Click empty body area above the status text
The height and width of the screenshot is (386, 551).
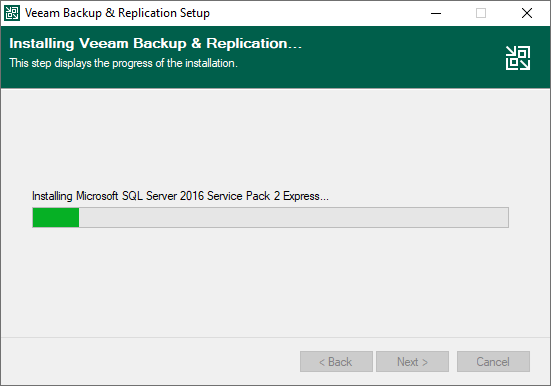coord(276,141)
